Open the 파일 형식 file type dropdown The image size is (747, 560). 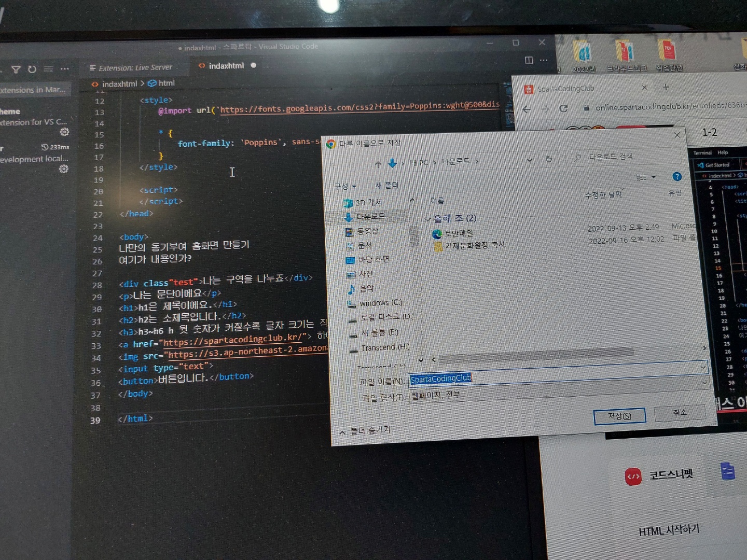coord(705,383)
